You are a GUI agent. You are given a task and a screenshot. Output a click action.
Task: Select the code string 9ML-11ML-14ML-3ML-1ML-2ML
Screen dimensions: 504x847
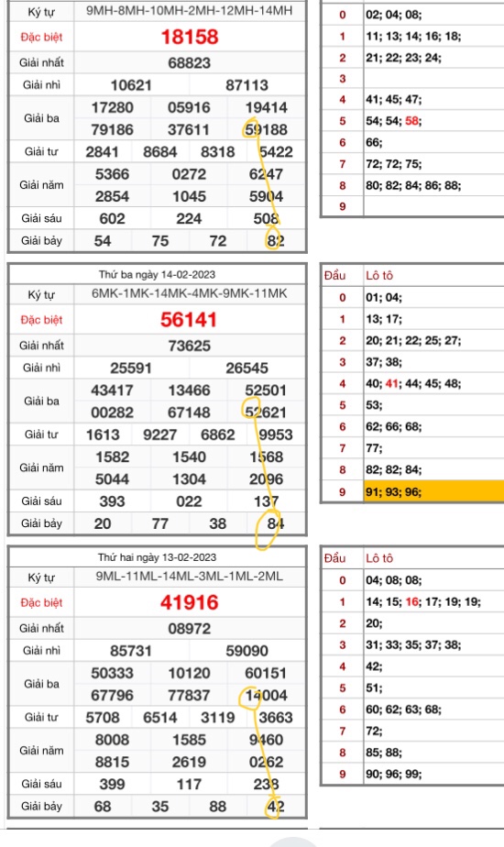click(189, 576)
